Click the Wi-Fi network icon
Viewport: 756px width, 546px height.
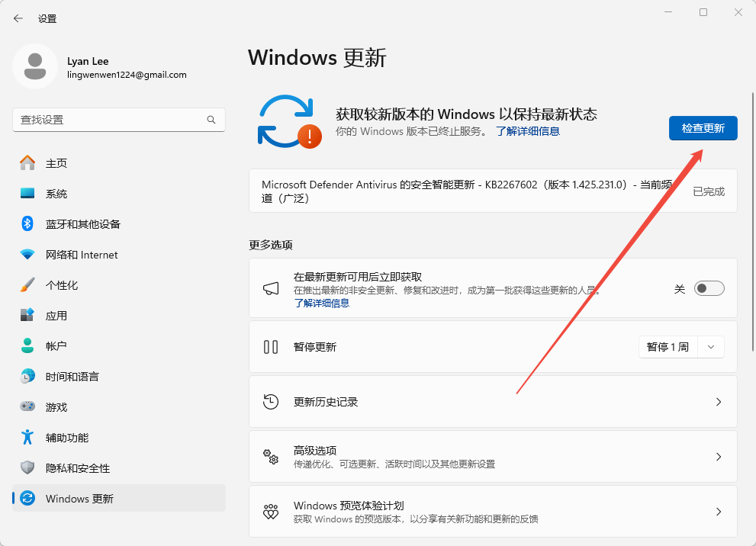[x=27, y=254]
